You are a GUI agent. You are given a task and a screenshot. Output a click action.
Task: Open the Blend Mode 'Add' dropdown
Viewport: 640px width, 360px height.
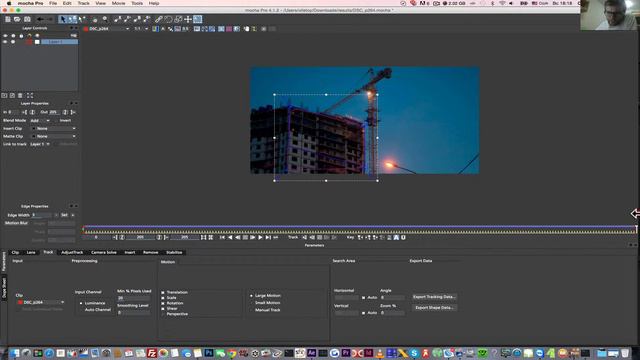tap(40, 120)
